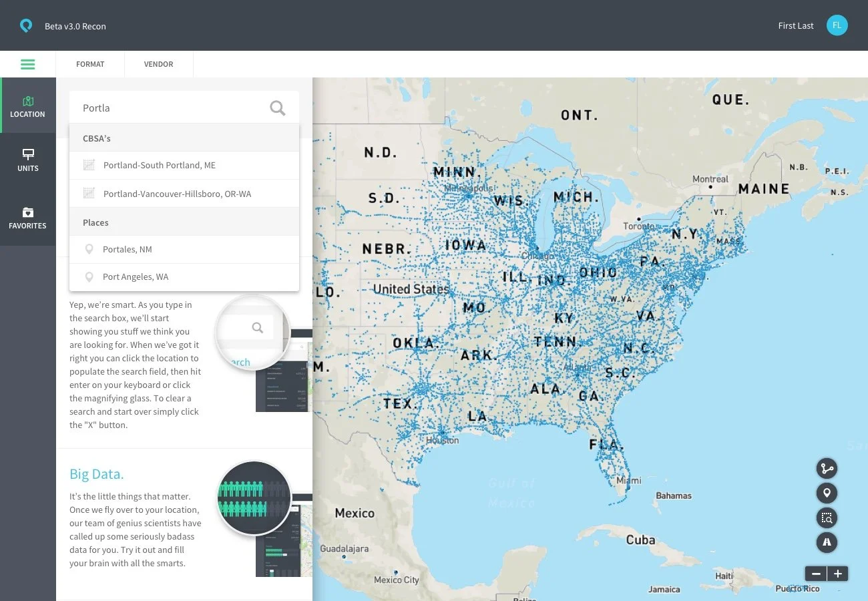Click the zoom-in plus control on the map
Image resolution: width=868 pixels, height=601 pixels.
coord(837,573)
